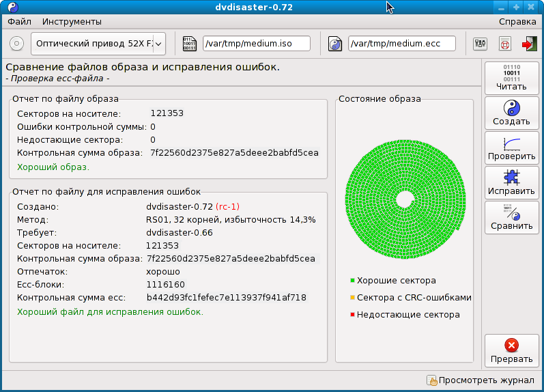This screenshot has height=392, width=544.
Task: Click the Хороший образ. status text
Action: [53, 167]
